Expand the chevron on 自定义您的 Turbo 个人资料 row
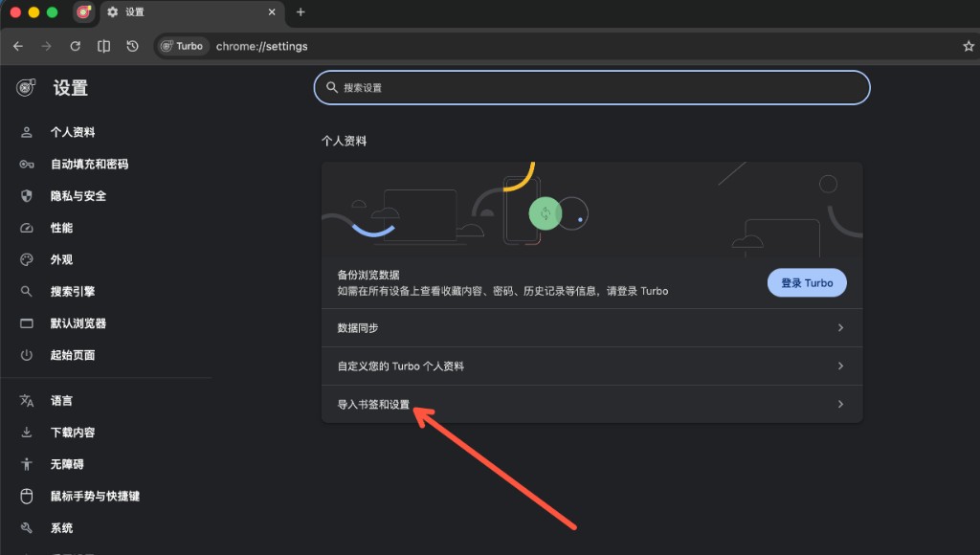This screenshot has height=555, width=980. 840,366
